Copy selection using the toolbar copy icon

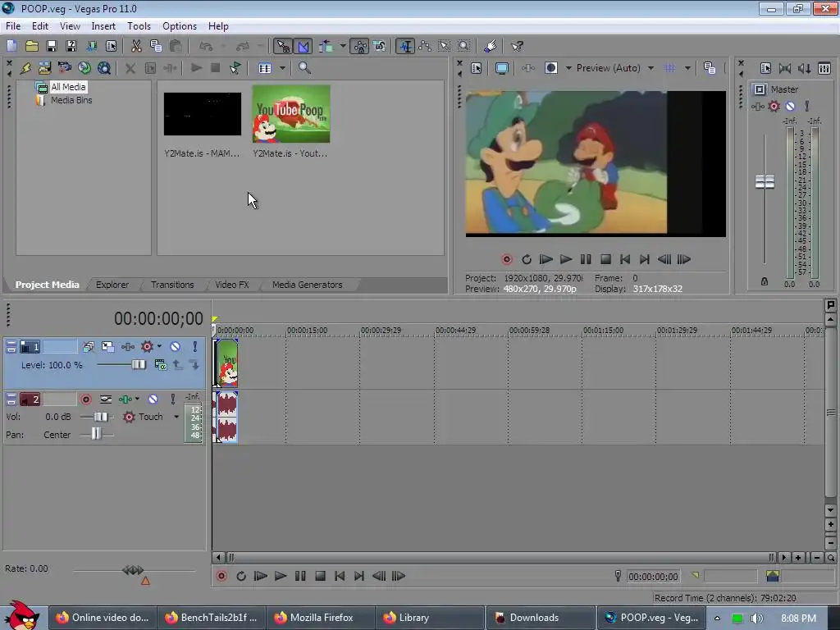point(156,46)
